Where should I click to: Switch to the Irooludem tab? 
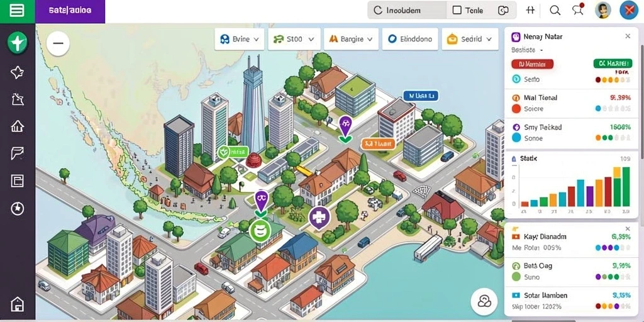pos(407,10)
